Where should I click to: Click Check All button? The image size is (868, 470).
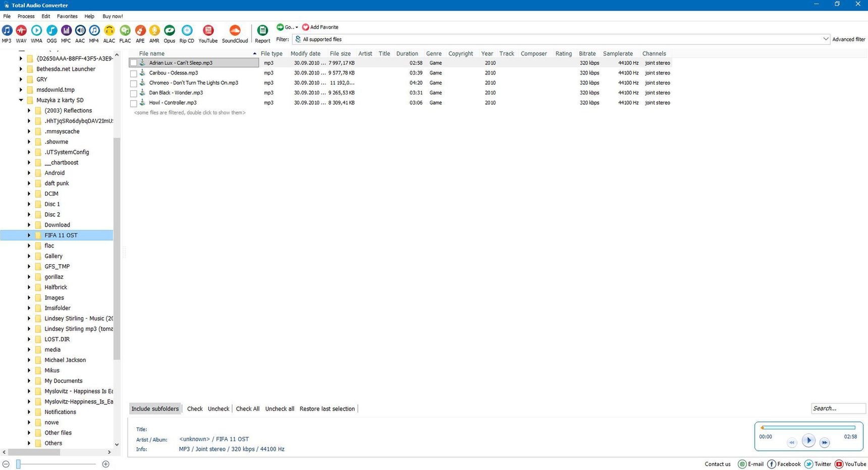pyautogui.click(x=248, y=409)
